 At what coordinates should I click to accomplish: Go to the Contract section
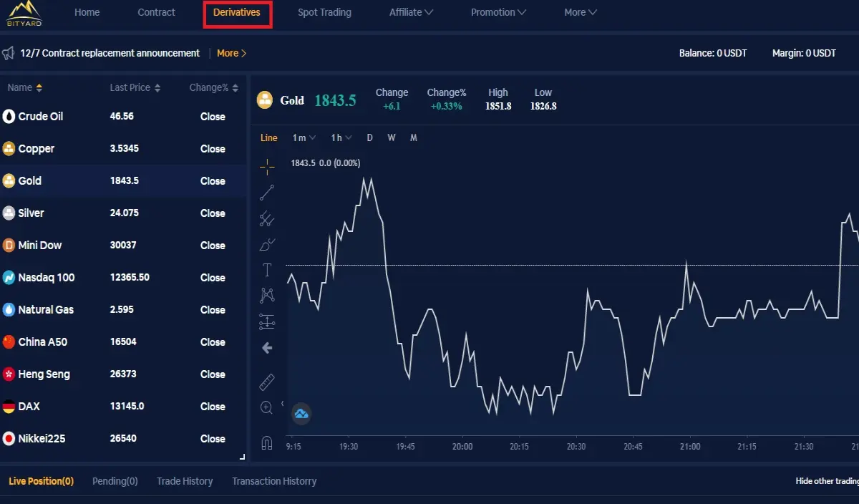(x=157, y=12)
